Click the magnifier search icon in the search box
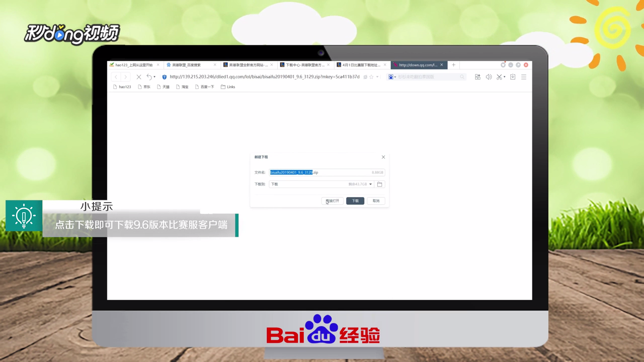 (462, 77)
